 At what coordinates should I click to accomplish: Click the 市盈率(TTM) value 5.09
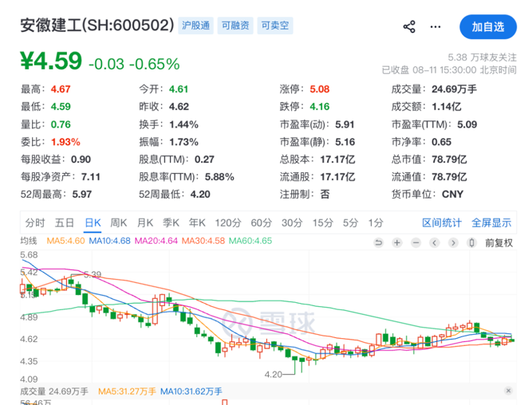[x=467, y=124]
